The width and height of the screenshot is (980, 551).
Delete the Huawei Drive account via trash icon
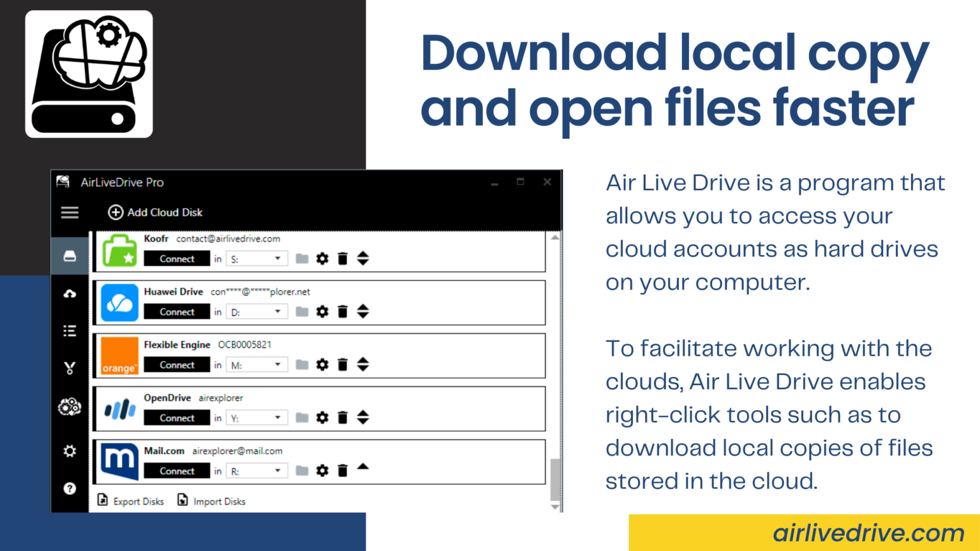343,311
